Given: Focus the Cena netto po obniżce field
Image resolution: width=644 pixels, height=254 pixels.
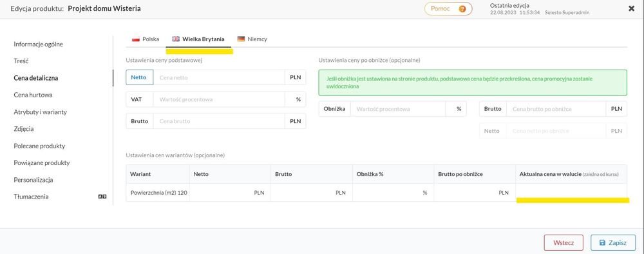Looking at the screenshot, I should [x=556, y=131].
